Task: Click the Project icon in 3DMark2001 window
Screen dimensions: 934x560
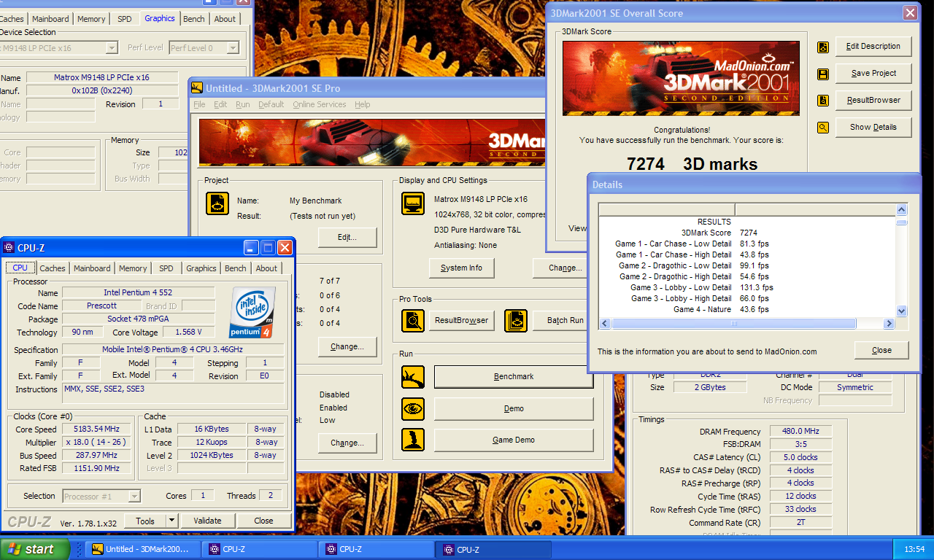Action: click(217, 203)
